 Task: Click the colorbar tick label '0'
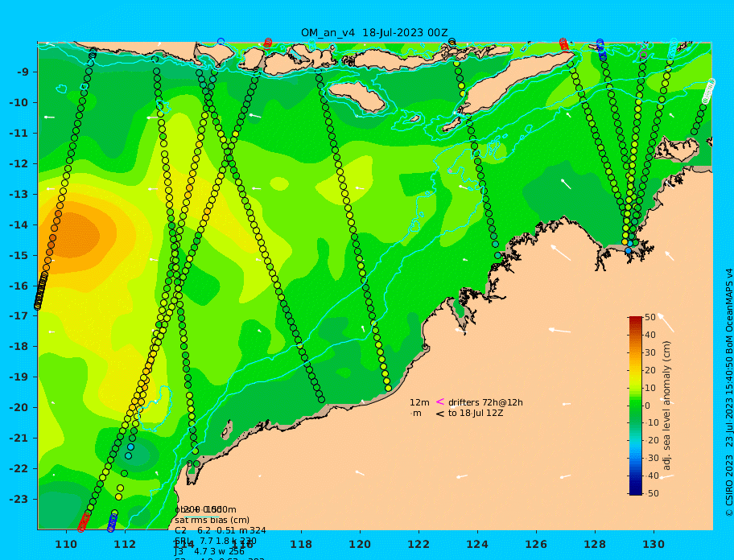[648, 406]
